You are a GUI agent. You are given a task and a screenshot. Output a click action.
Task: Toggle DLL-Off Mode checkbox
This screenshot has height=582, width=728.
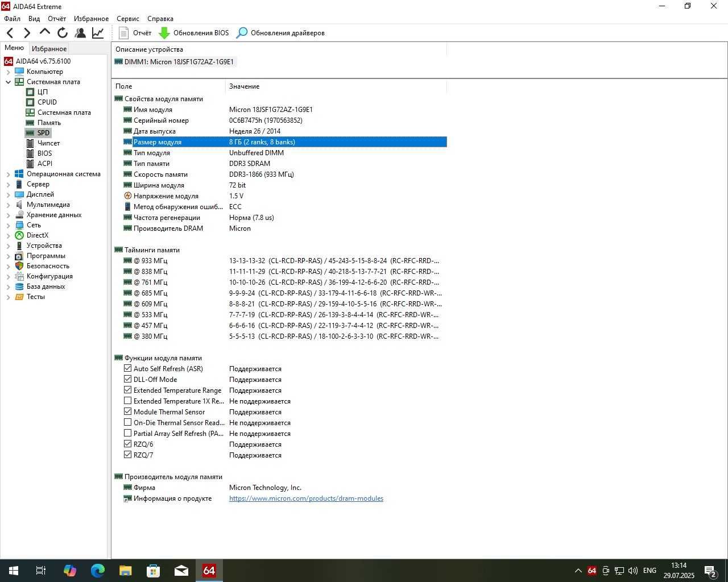point(127,379)
